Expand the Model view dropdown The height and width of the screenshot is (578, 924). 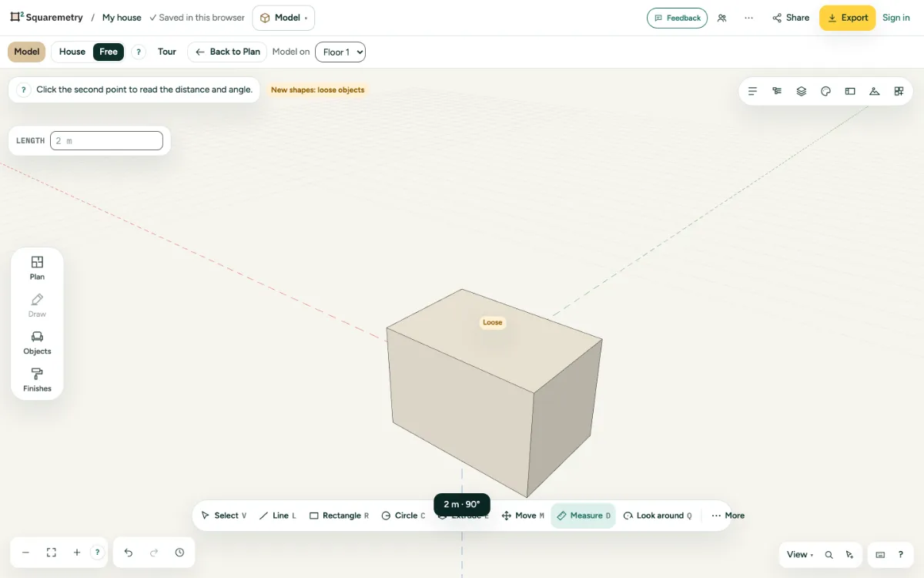283,18
